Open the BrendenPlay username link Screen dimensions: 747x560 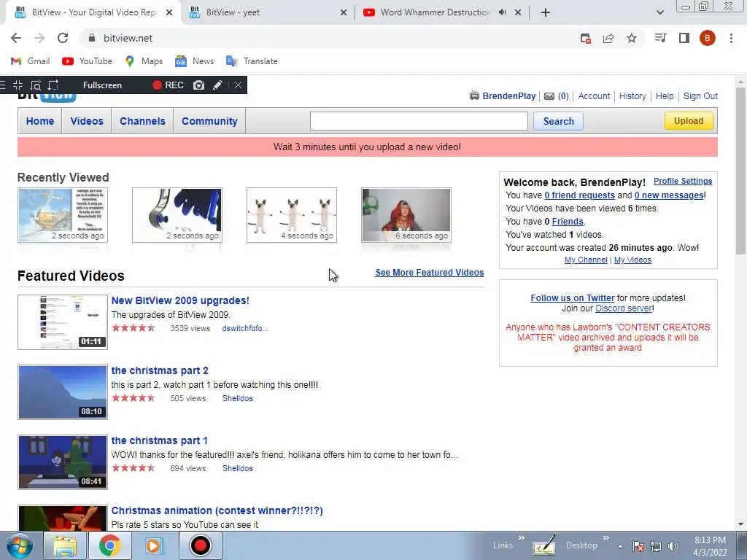[x=508, y=96]
